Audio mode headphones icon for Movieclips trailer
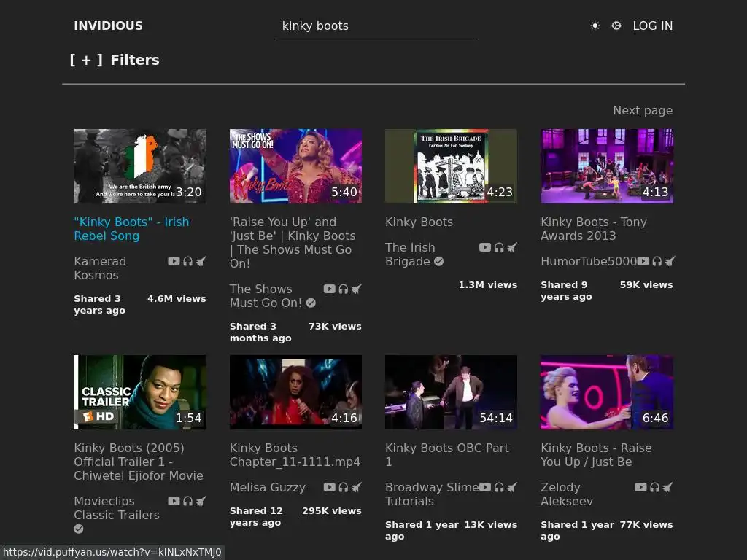Viewport: 747px width, 560px height. point(187,501)
